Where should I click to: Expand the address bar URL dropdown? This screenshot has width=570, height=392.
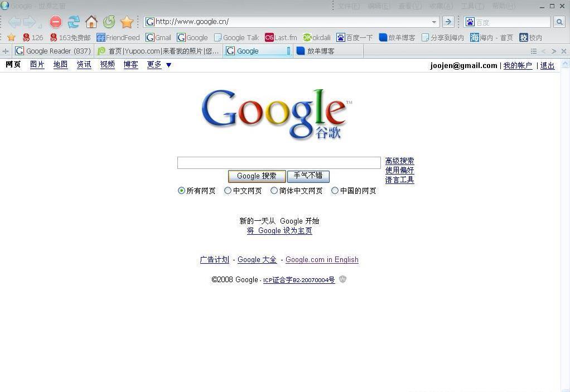coord(434,22)
